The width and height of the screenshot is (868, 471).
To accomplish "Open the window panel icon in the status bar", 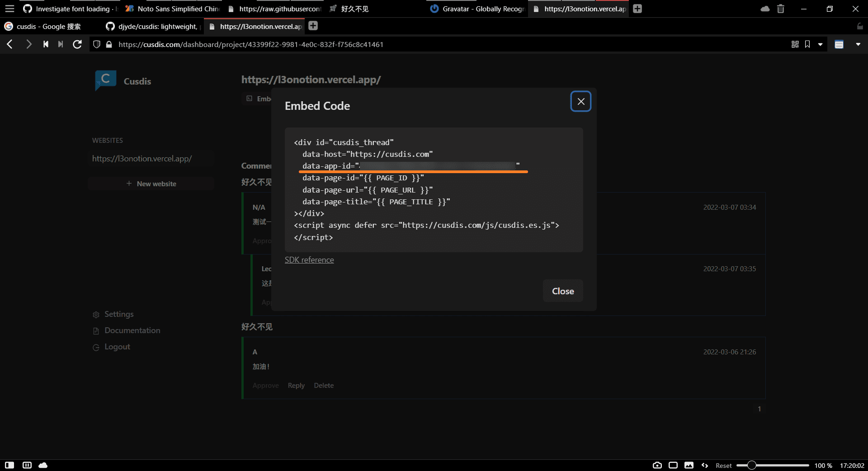I will coord(673,465).
